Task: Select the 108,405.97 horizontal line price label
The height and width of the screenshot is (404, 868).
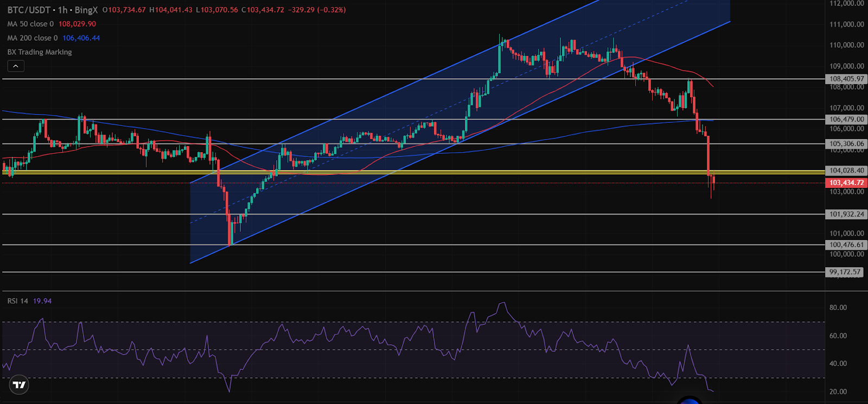Action: tap(846, 79)
